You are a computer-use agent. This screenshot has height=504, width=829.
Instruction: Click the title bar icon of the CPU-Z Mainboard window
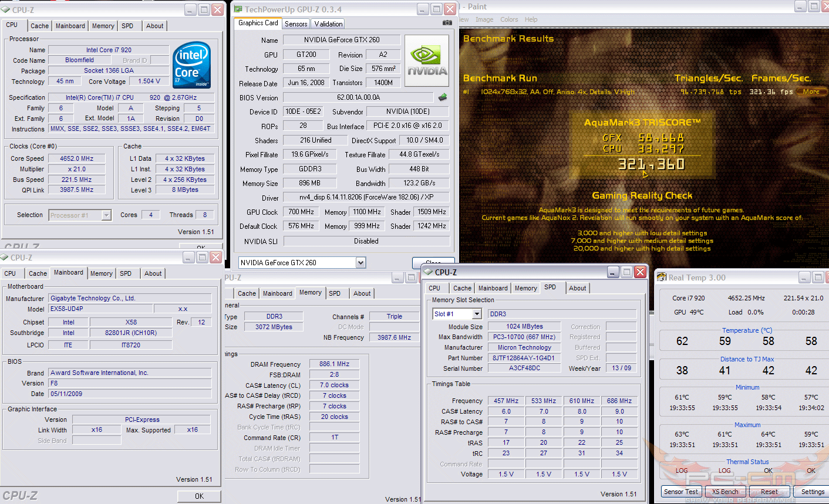click(5, 258)
